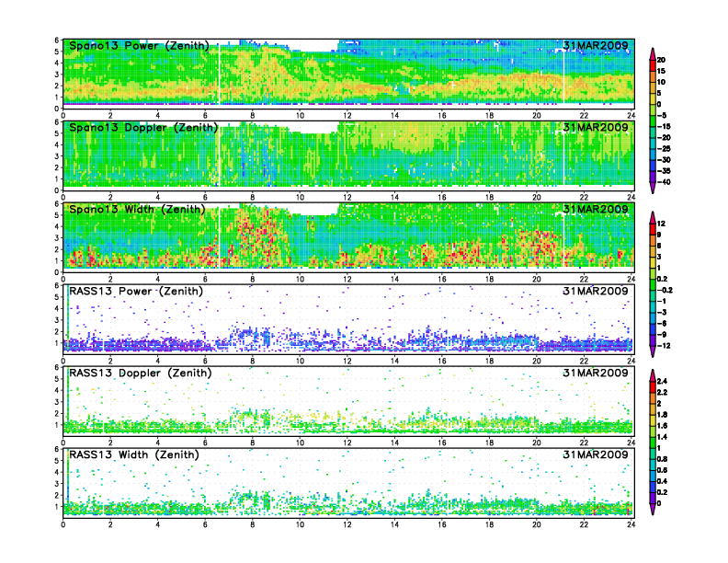
Task: Pick the red segment between 15 and 20
Action: (653, 65)
